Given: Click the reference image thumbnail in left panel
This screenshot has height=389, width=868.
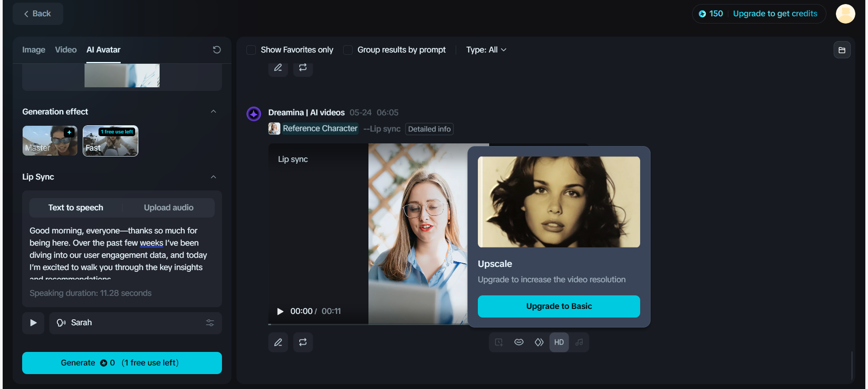Looking at the screenshot, I should coord(122,76).
